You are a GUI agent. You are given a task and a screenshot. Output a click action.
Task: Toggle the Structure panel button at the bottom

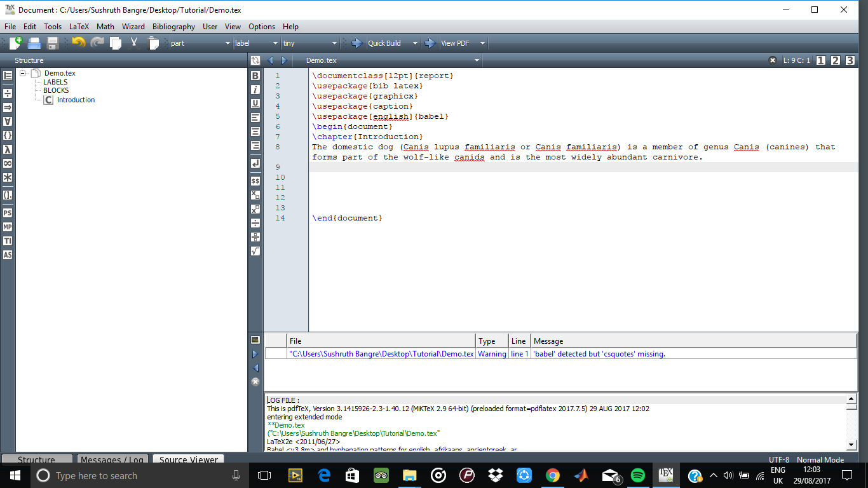(37, 459)
